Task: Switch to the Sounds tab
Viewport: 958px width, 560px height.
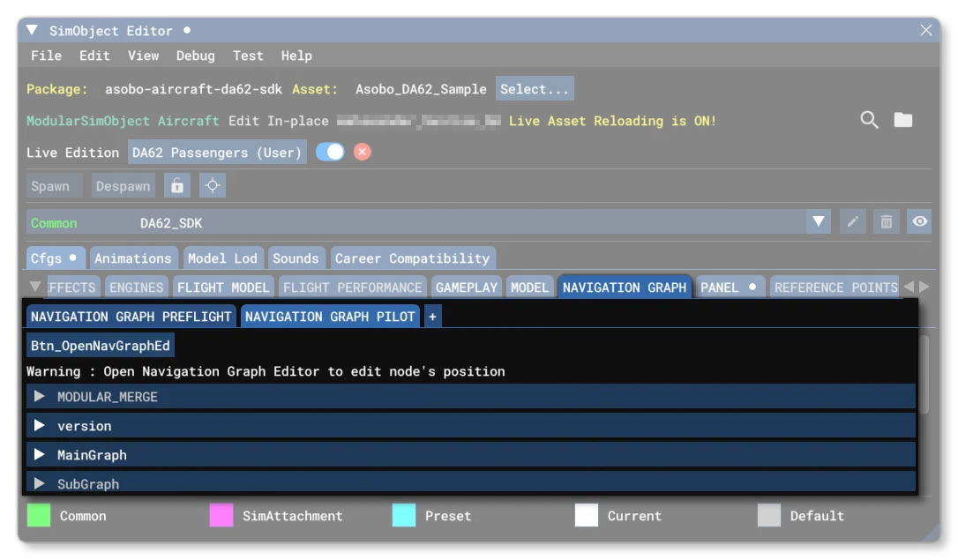Action: point(296,258)
